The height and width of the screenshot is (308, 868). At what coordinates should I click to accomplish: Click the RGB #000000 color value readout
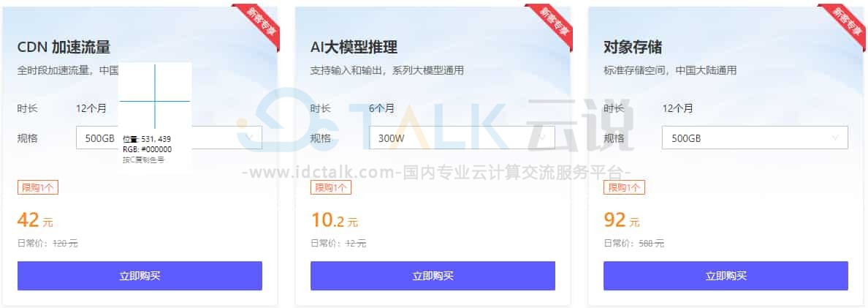(148, 149)
